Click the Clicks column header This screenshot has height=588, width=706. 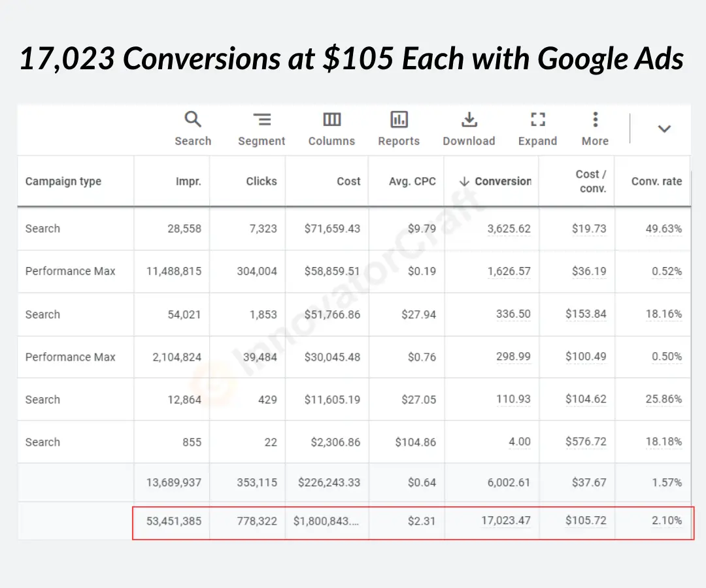pyautogui.click(x=261, y=182)
